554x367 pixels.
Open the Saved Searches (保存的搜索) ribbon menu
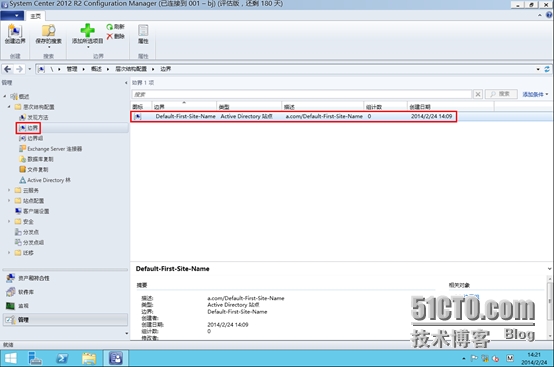[x=48, y=36]
